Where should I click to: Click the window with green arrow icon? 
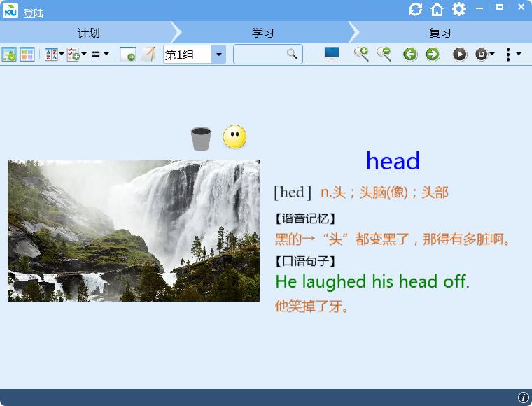pos(128,55)
